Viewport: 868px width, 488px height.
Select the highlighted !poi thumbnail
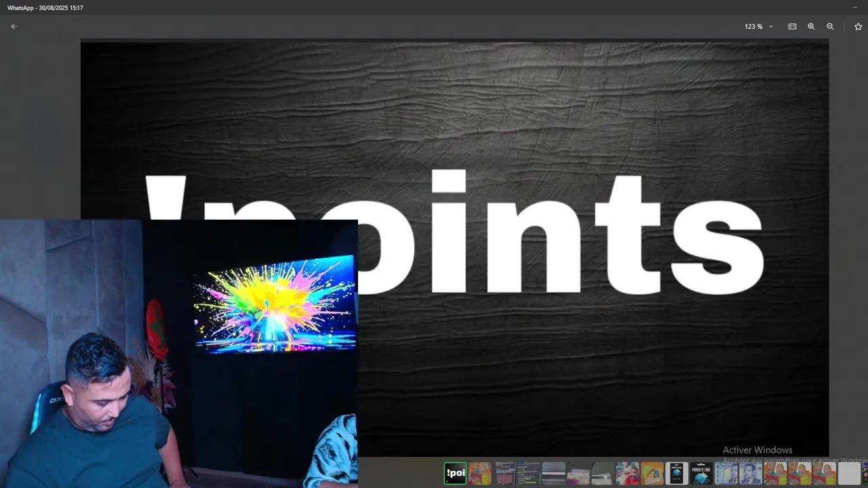tap(455, 473)
